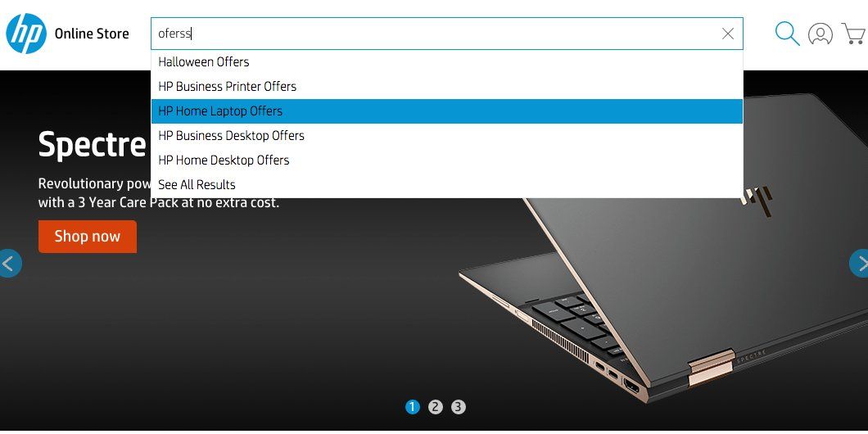Screen dimensions: 868x434
Task: Advance to next banner slide arrow
Action: click(x=859, y=264)
